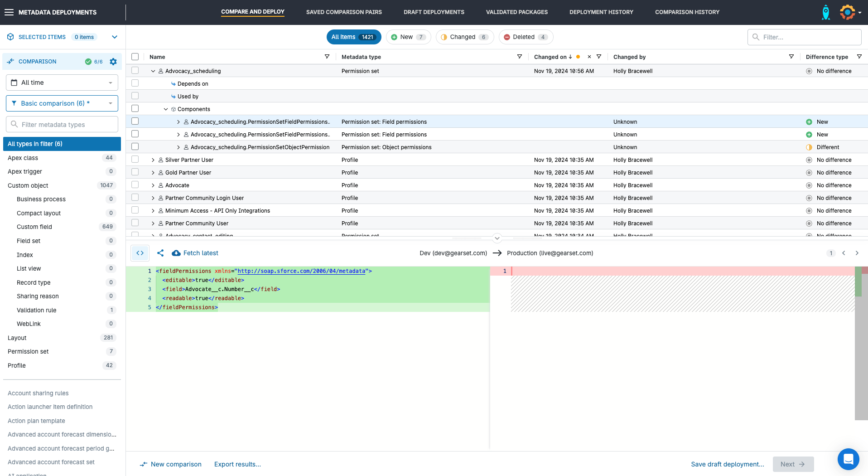
Task: Click Fetch latest button
Action: tap(195, 253)
